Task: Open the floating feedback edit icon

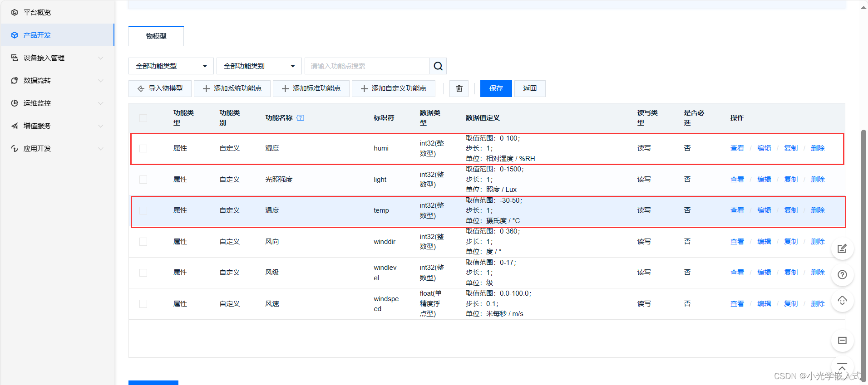Action: tap(842, 249)
